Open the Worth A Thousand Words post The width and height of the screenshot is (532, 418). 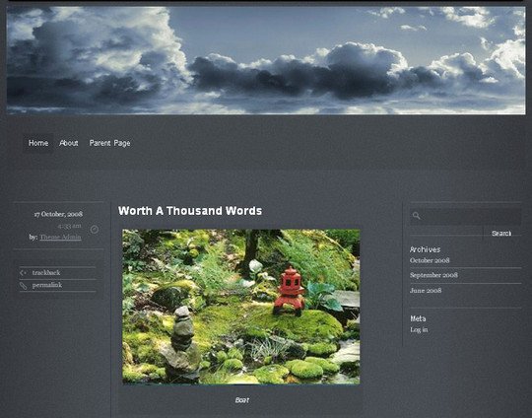pos(190,211)
